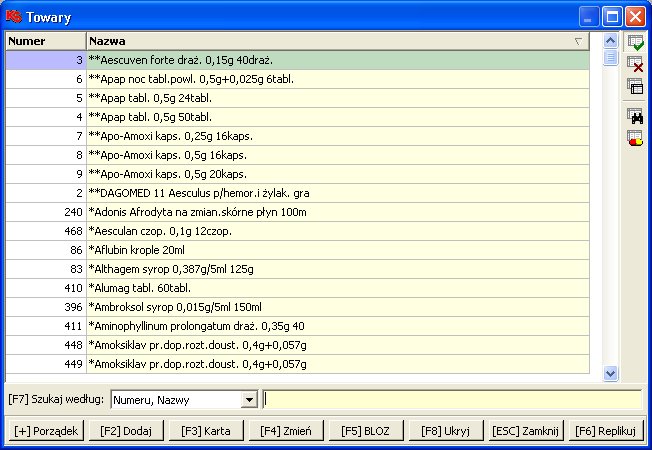
Task: Open item card with [F3] Karta
Action: [205, 431]
